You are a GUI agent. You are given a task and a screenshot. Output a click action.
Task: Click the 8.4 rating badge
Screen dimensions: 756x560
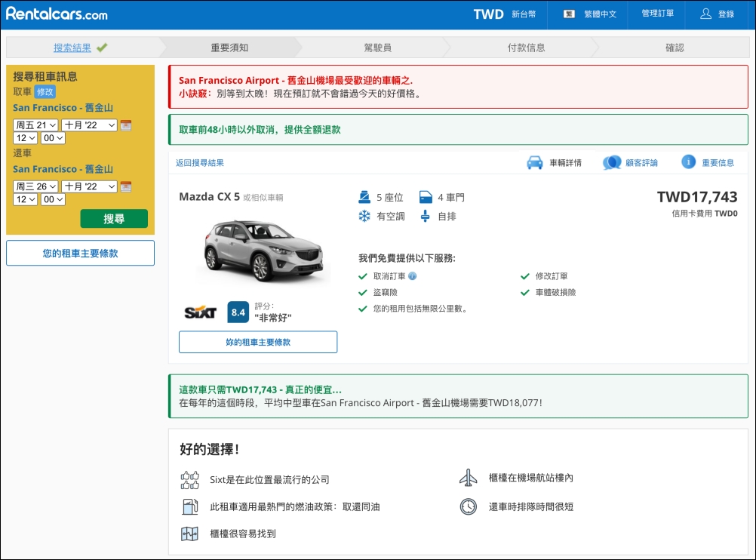pyautogui.click(x=238, y=312)
